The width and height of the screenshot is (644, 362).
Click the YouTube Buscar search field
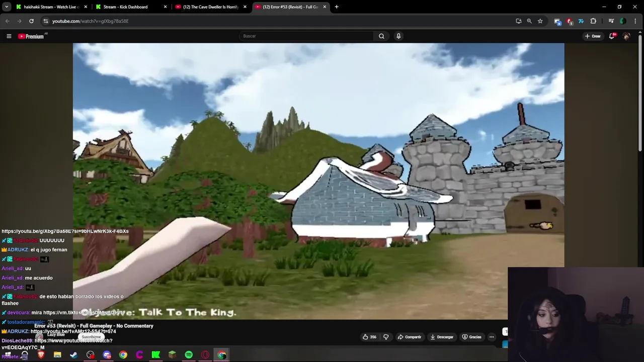(307, 36)
